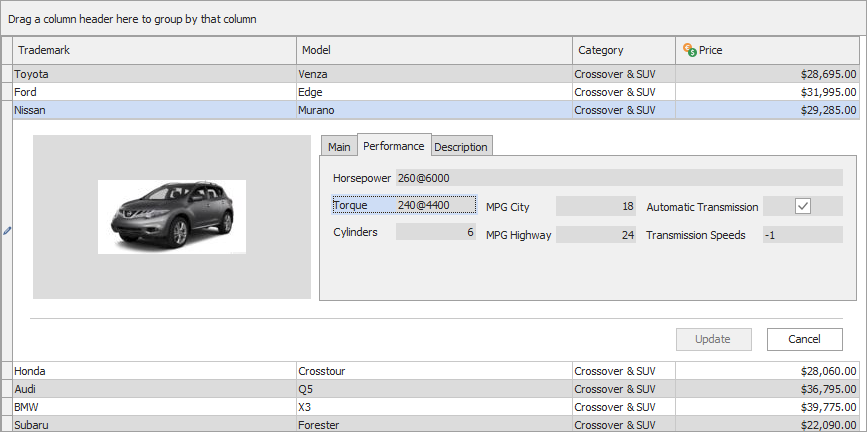
Task: Click the Price column header
Action: coord(767,50)
